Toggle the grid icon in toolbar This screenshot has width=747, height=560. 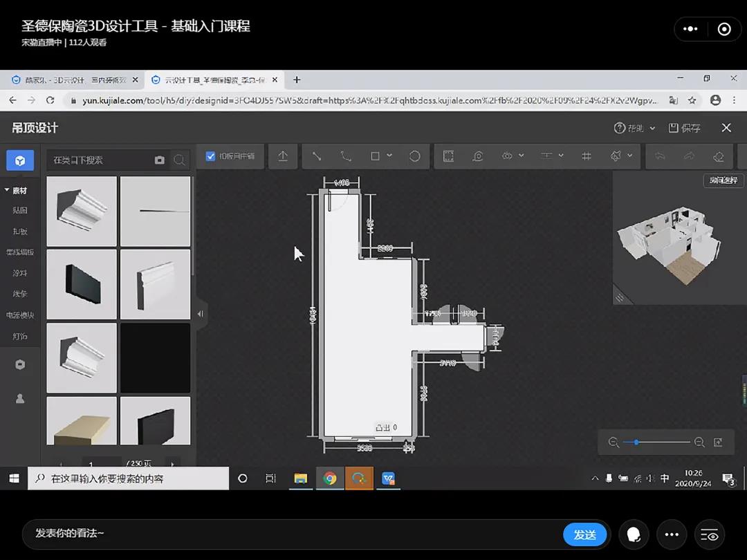pos(587,156)
